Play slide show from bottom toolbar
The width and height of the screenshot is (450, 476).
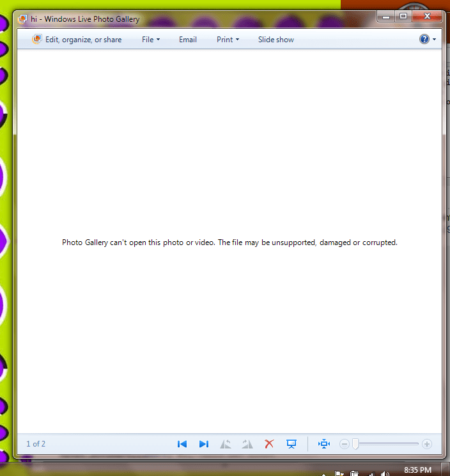tap(291, 444)
